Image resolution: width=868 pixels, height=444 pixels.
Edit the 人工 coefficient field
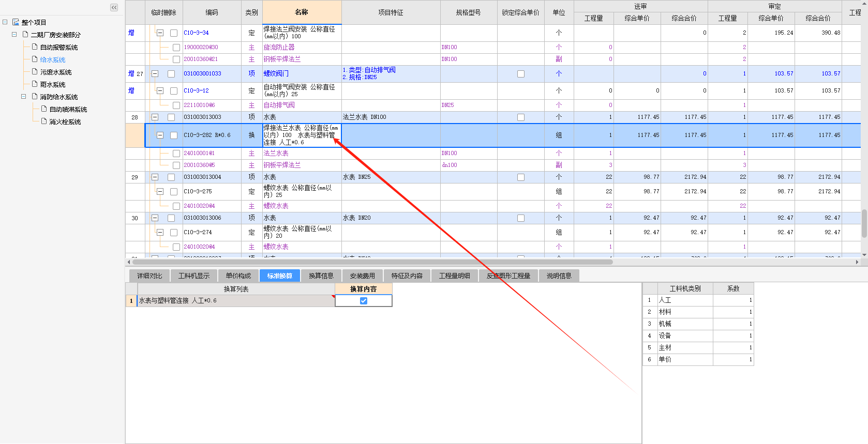(x=733, y=300)
